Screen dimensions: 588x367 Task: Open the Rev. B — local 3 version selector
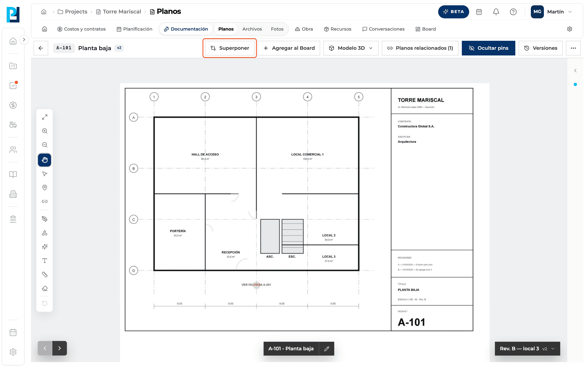point(528,348)
